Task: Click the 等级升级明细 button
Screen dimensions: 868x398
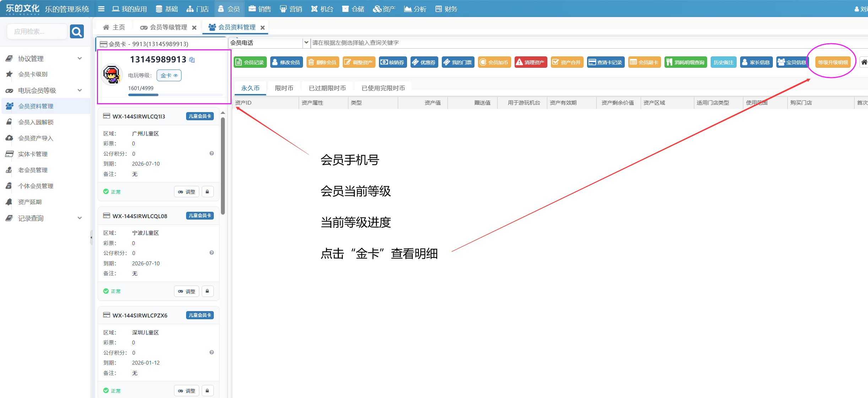Action: 832,62
